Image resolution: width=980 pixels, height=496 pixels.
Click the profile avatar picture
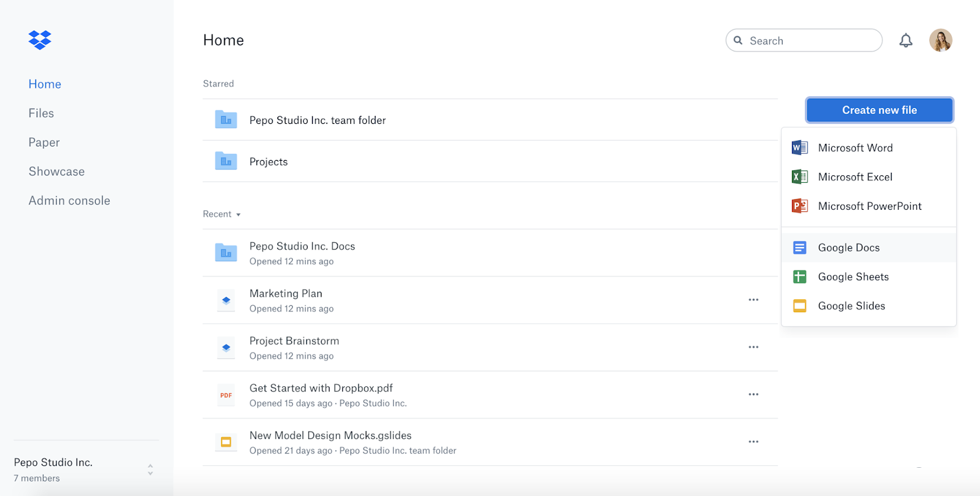tap(940, 40)
